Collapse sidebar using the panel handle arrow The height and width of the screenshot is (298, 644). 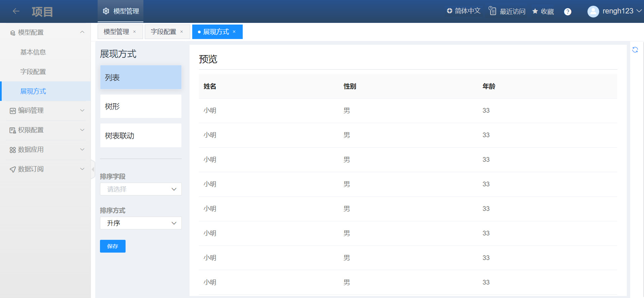[93, 169]
